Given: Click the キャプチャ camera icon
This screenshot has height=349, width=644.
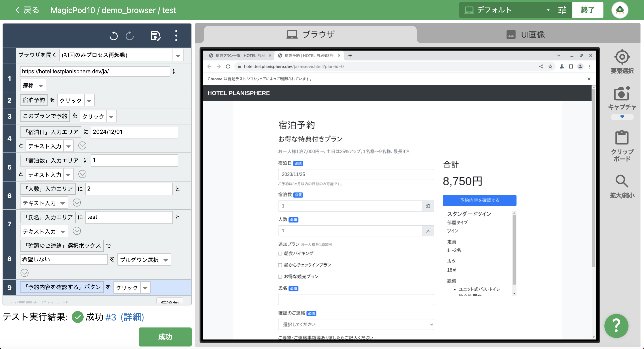Looking at the screenshot, I should [x=622, y=93].
